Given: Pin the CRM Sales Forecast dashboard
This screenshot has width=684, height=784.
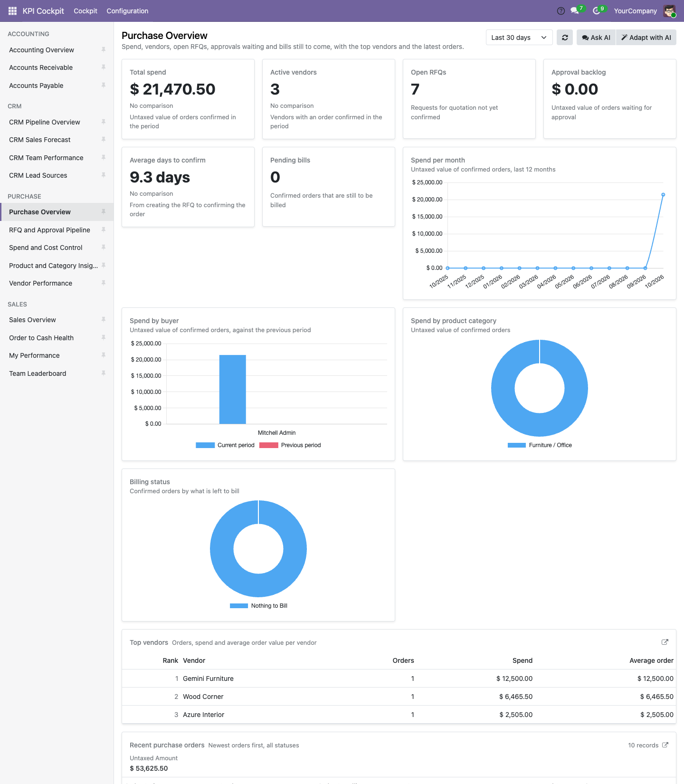Looking at the screenshot, I should click(104, 140).
